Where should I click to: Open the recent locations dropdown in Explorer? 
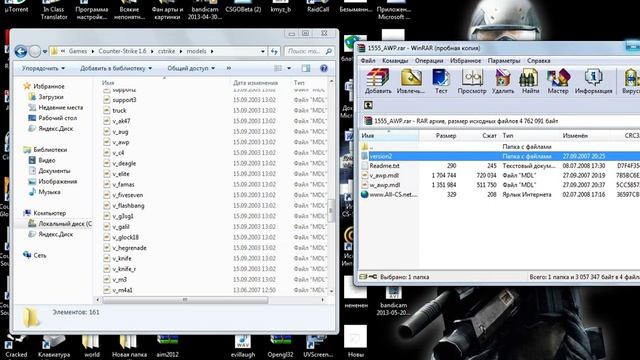pyautogui.click(x=45, y=52)
